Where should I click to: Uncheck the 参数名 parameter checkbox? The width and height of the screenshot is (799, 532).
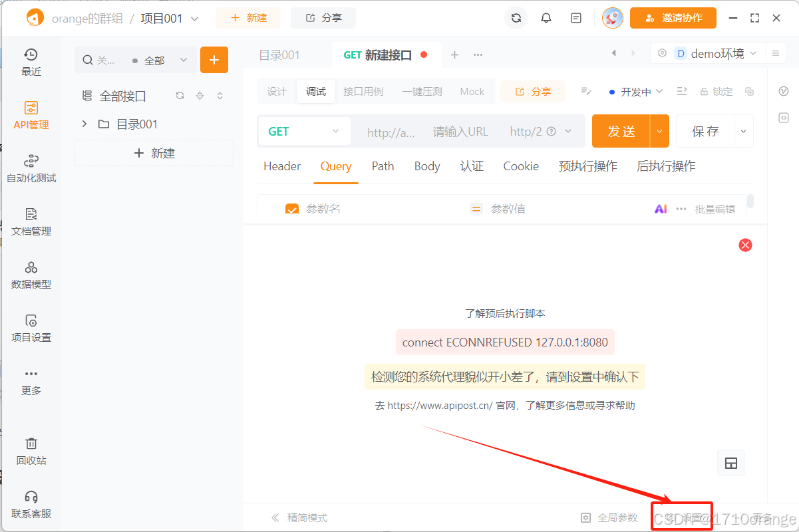(292, 208)
